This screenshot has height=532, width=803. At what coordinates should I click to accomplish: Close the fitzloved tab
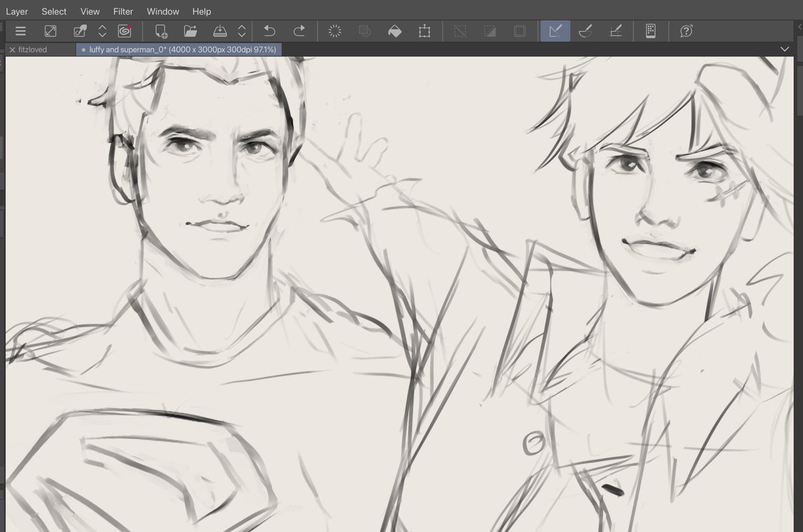(11, 49)
